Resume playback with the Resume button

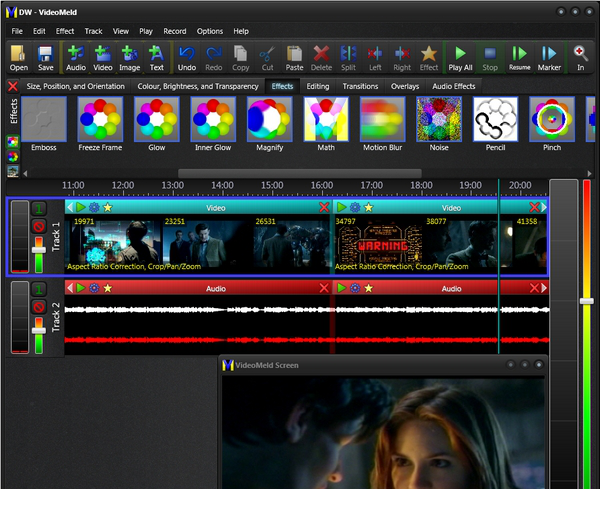(x=520, y=58)
